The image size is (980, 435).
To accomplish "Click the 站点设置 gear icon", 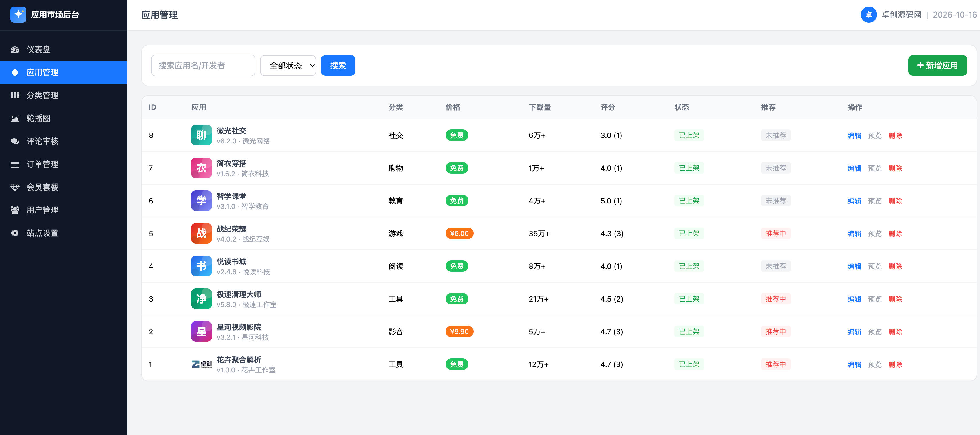I will point(15,233).
